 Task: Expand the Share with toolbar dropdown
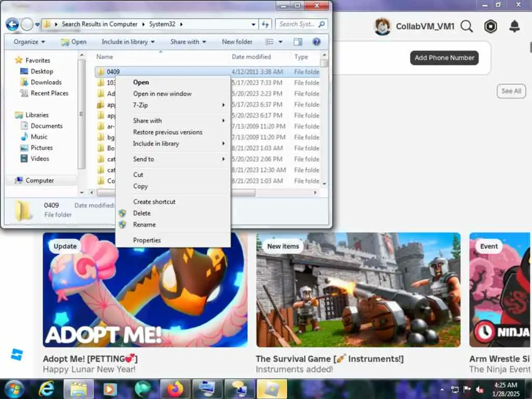pos(188,42)
